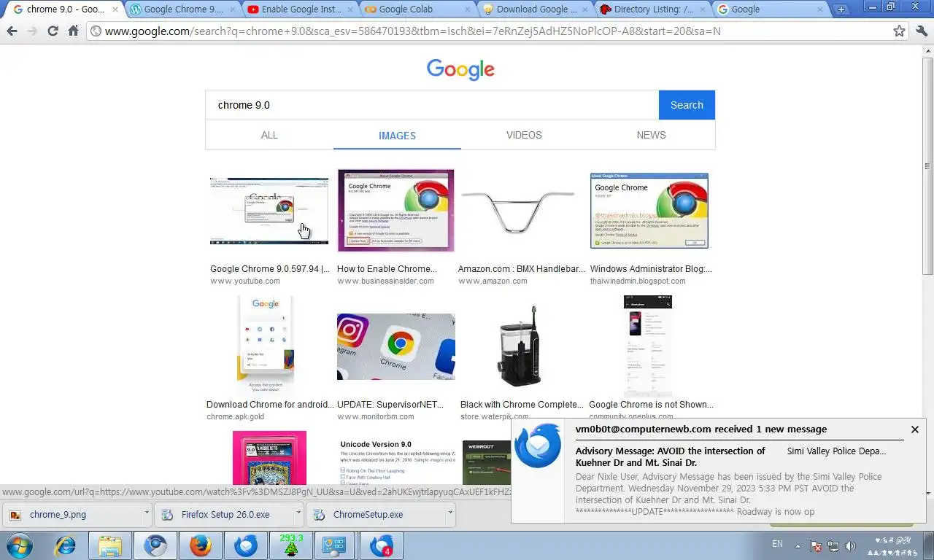Open the pink graded card image thumbnail

(269, 458)
